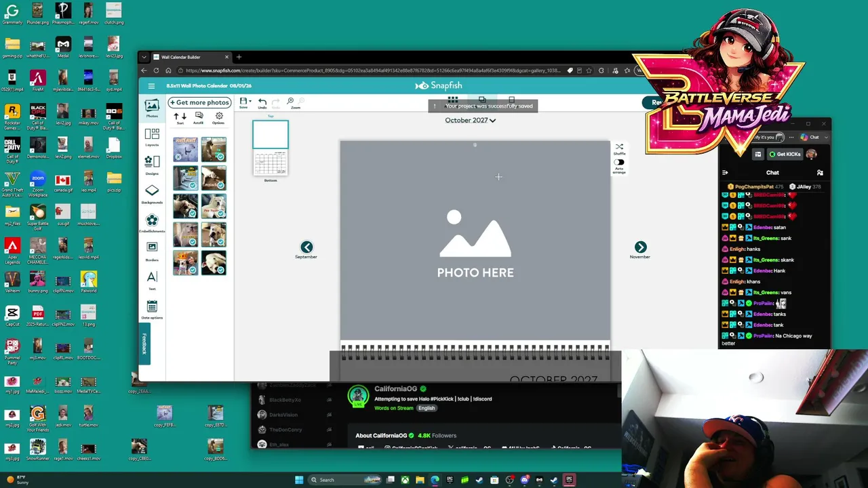
Task: Select the Ruff Ruff photo thumbnail
Action: 185,149
